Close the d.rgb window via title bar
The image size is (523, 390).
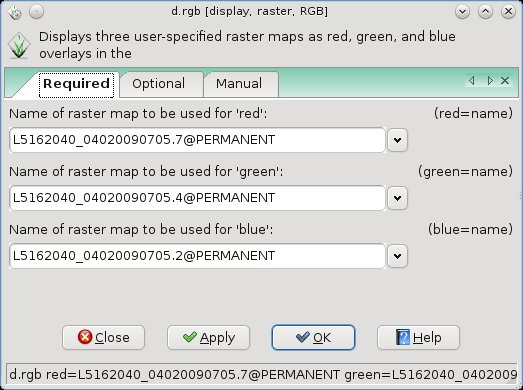508,12
